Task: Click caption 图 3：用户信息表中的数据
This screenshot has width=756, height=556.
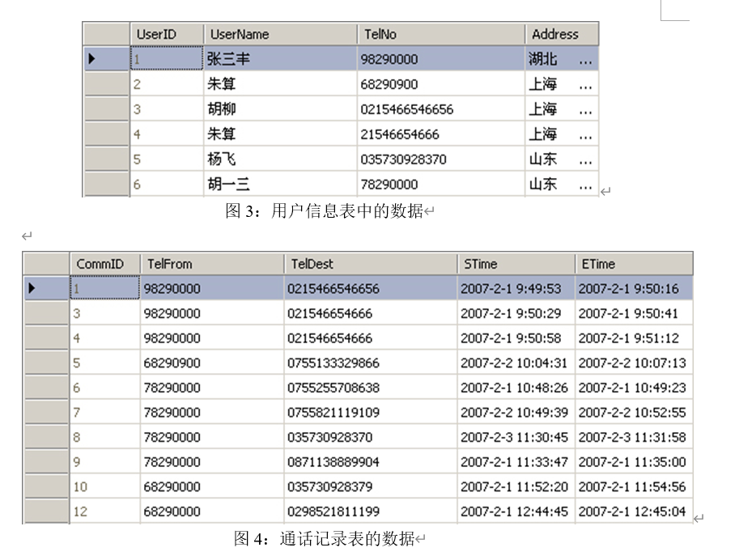Action: click(324, 210)
